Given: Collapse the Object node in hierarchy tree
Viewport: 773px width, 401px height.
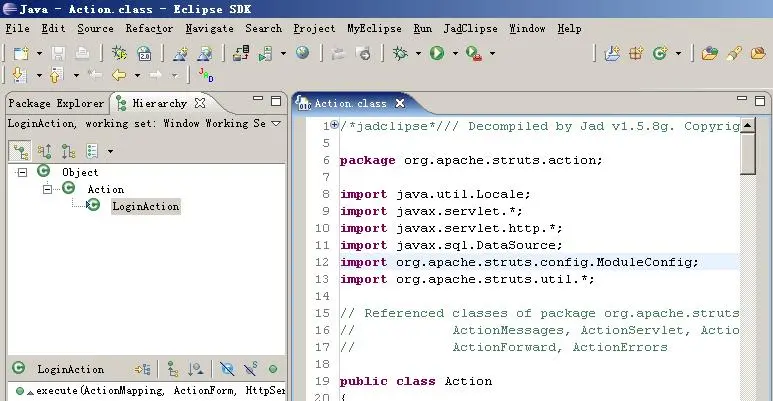Looking at the screenshot, I should [22, 173].
